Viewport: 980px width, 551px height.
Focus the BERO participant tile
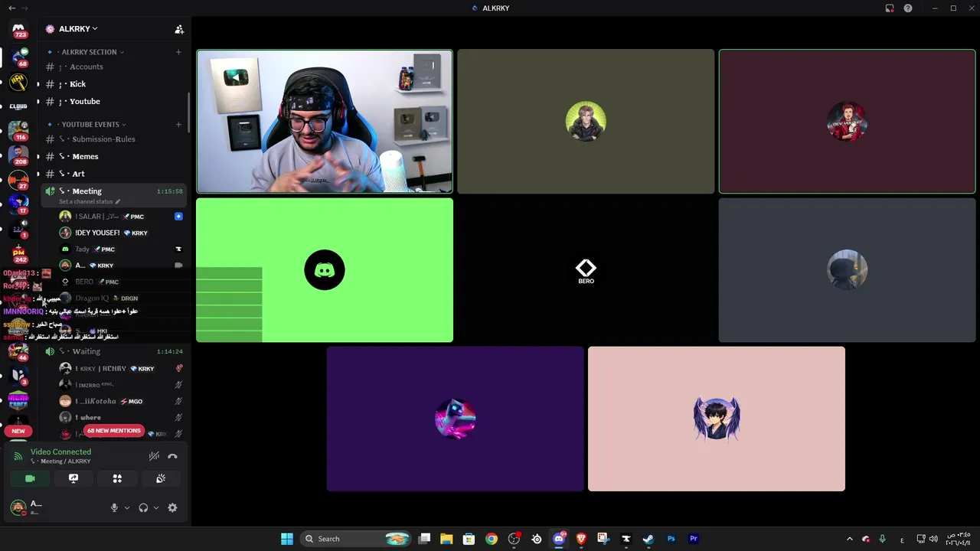(586, 270)
